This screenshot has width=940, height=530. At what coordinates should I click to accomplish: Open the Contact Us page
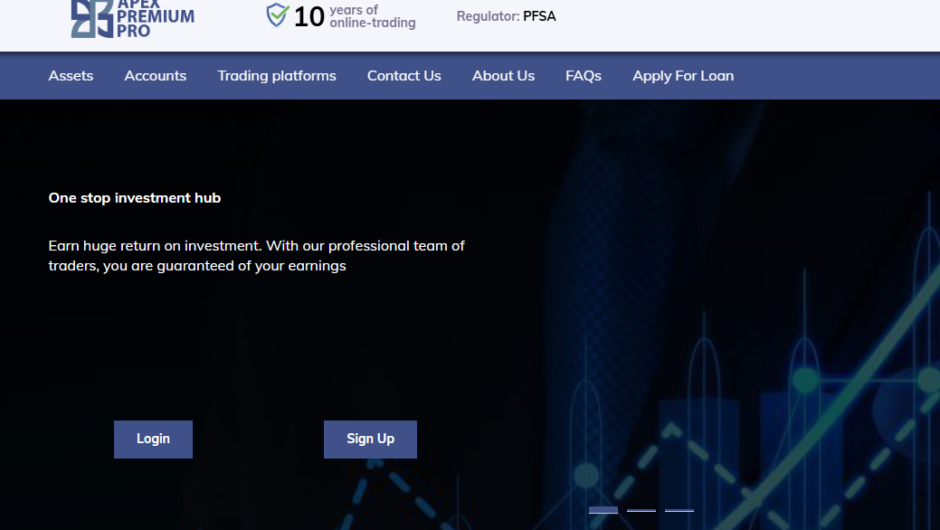[x=404, y=76]
